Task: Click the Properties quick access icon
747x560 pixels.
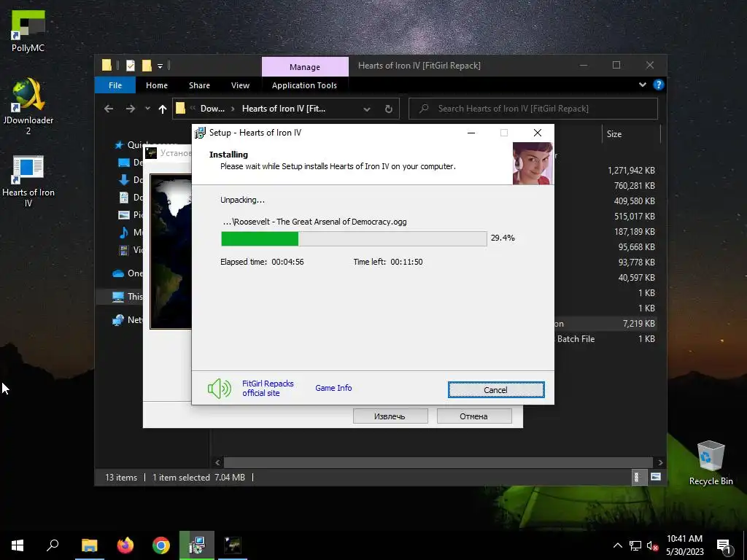Action: [x=130, y=66]
